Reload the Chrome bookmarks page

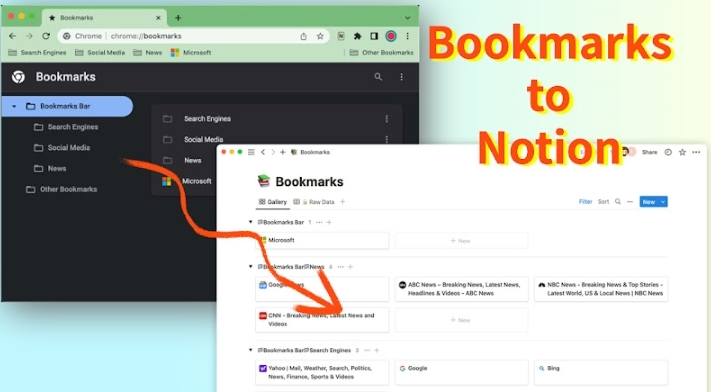pos(46,36)
